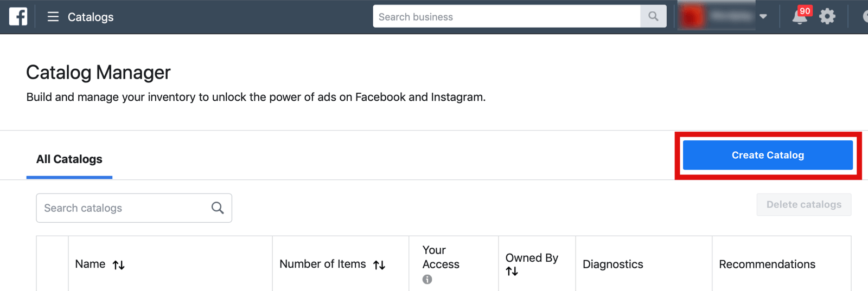The height and width of the screenshot is (291, 868).
Task: Click the search catalogs magnifier icon
Action: pos(218,208)
